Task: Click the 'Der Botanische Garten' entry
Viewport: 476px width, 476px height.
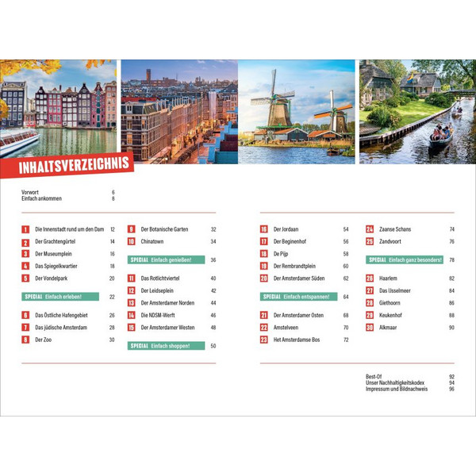Action: [164, 229]
